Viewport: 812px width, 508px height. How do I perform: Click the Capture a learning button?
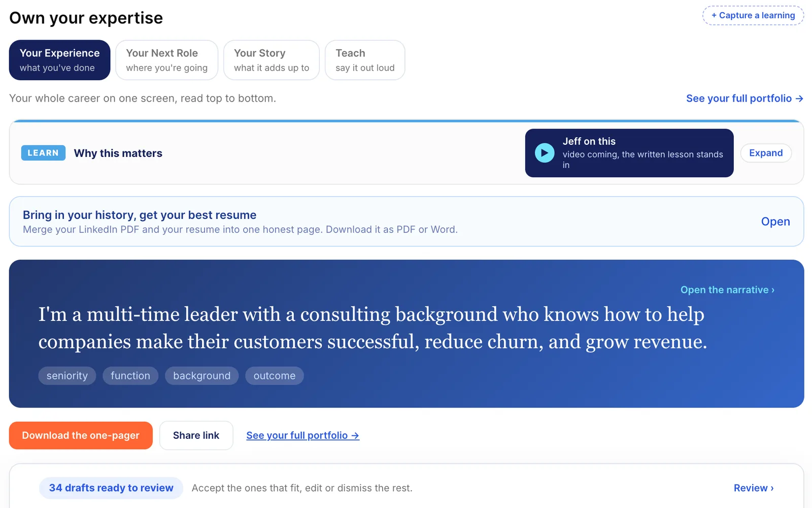(753, 15)
